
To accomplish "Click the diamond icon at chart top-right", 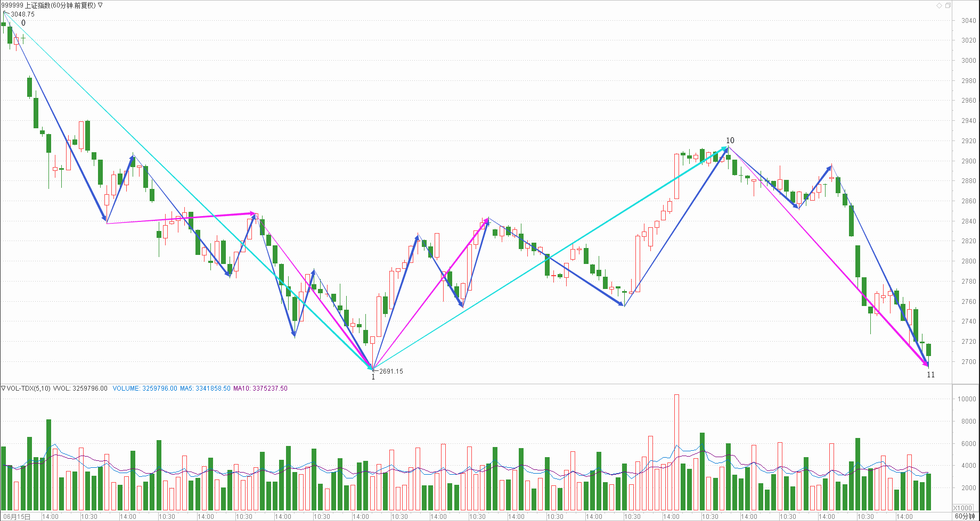I will pos(939,5).
